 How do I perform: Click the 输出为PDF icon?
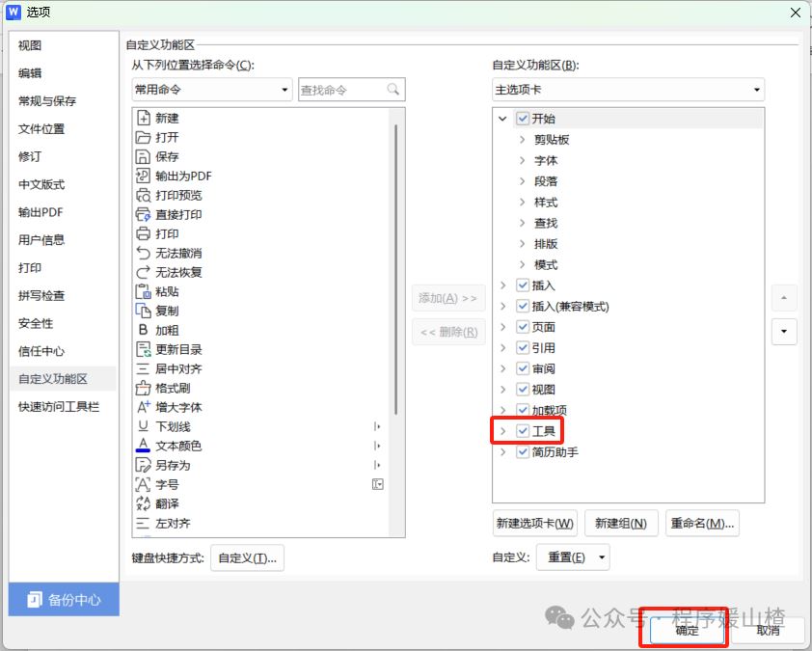click(143, 176)
